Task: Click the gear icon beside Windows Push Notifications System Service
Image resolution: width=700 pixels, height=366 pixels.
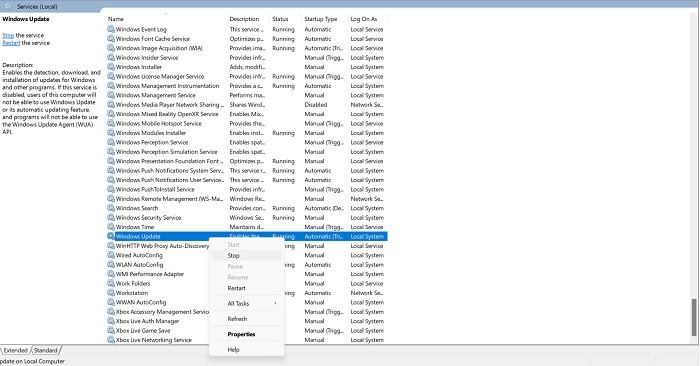Action: 111,170
